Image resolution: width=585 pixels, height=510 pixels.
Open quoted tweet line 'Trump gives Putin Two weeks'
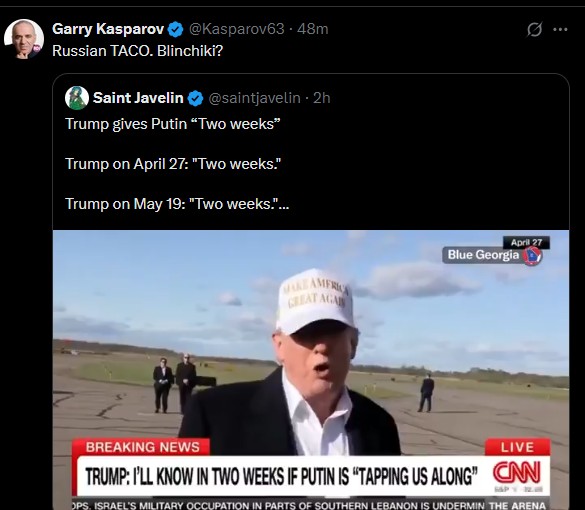coord(173,124)
